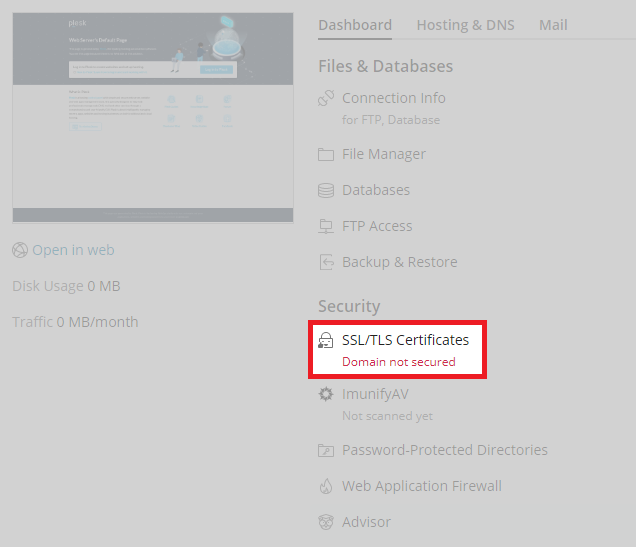Open Backup & Restore link

point(400,262)
